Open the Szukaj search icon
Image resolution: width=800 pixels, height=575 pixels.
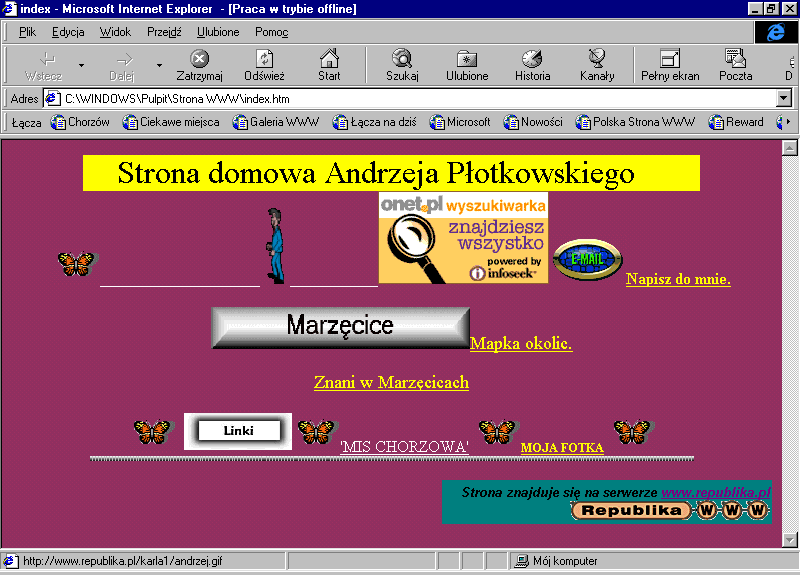tap(402, 65)
